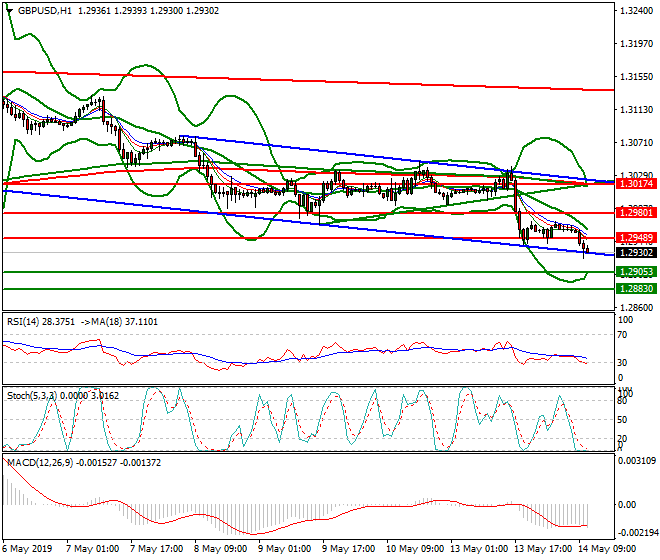Click the 9 May 01:00 time axis label
The height and width of the screenshot is (560, 660).
(x=285, y=549)
